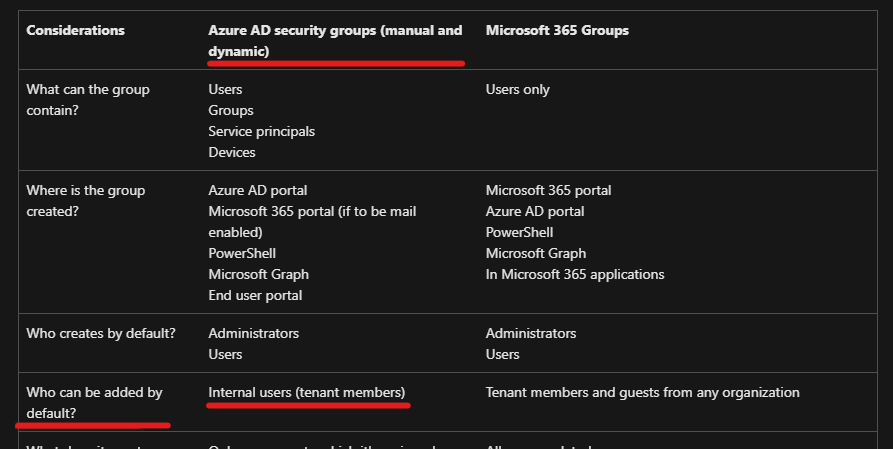Select the 'Considerations' column header
Image resolution: width=893 pixels, height=449 pixels.
coord(75,30)
